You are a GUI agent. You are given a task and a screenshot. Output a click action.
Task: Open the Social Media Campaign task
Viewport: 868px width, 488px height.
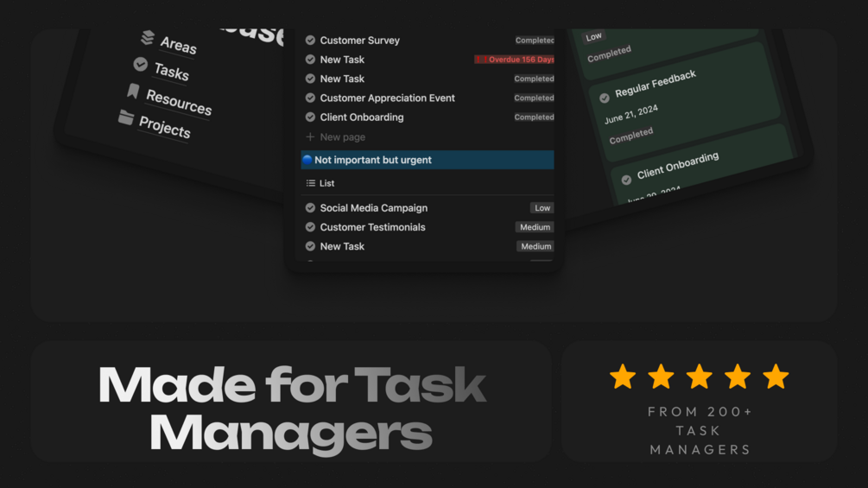[374, 208]
